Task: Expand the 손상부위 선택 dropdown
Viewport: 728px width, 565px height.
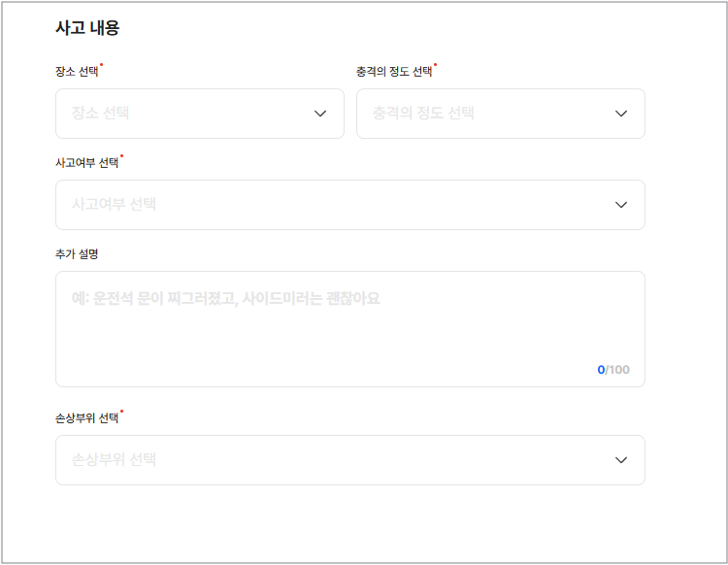Action: (x=349, y=460)
